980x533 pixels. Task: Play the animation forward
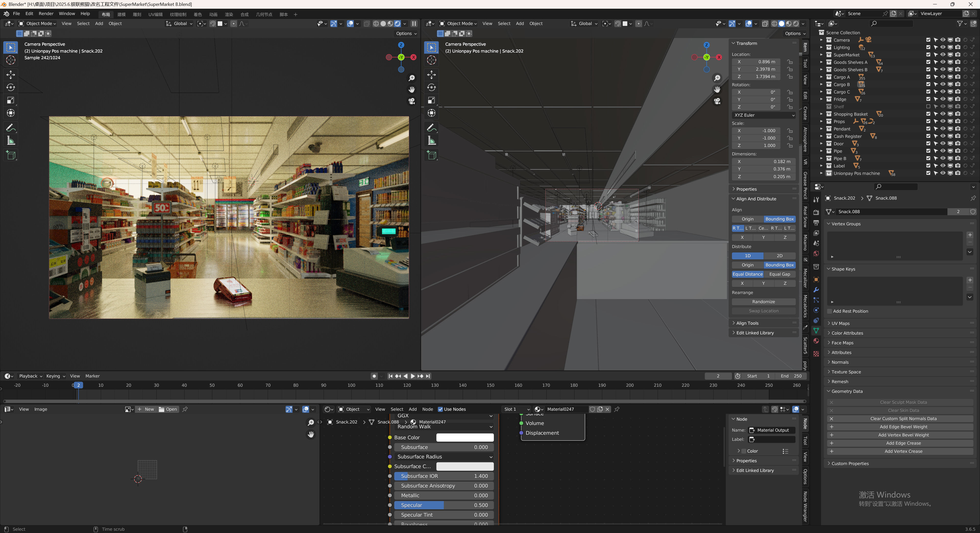click(413, 376)
